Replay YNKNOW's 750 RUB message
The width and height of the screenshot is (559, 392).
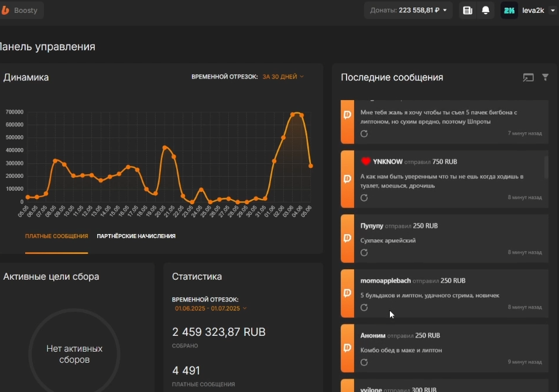[x=364, y=198]
